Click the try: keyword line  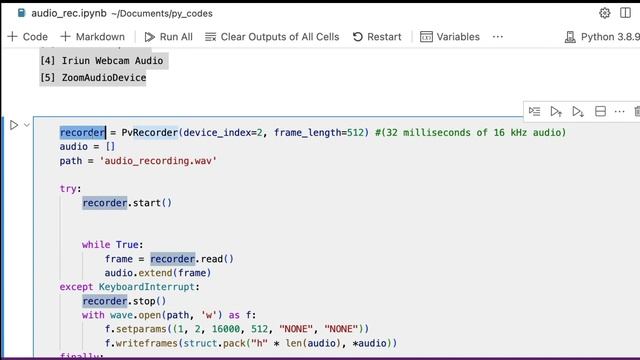pyautogui.click(x=70, y=189)
